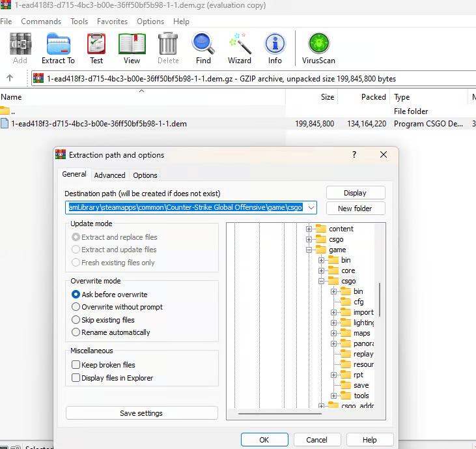Viewport: 476px width, 449px height.
Task: Select the save folder in tree
Action: pyautogui.click(x=361, y=385)
